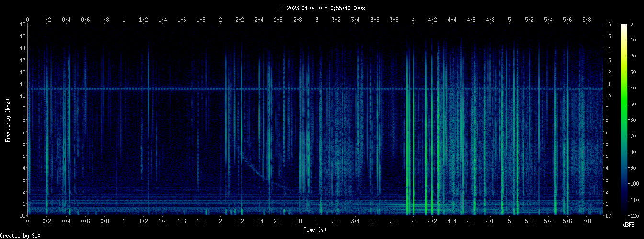This screenshot has width=644, height=239.
Task: Click "DC" on the right frequency axis
Action: coord(608,216)
